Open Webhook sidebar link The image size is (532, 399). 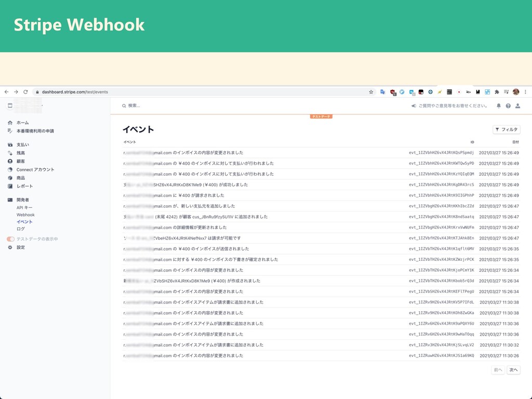click(x=25, y=215)
